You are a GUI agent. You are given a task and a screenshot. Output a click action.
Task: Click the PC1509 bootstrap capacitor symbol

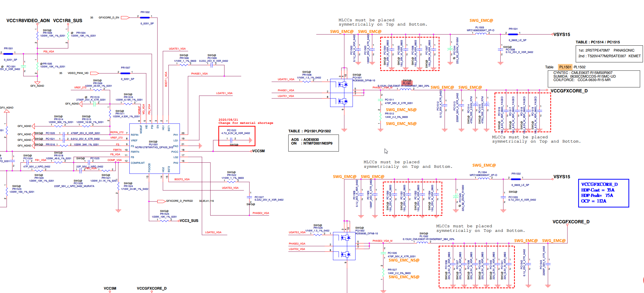tap(212, 65)
